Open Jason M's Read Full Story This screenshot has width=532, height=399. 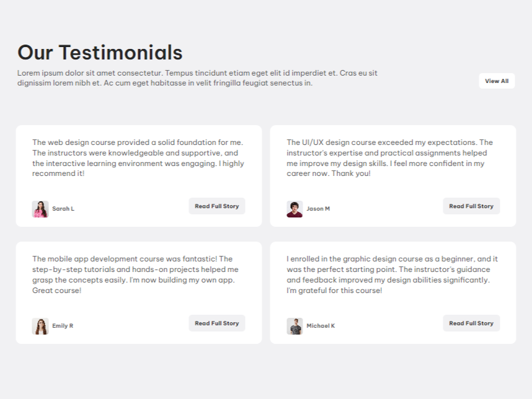click(471, 206)
